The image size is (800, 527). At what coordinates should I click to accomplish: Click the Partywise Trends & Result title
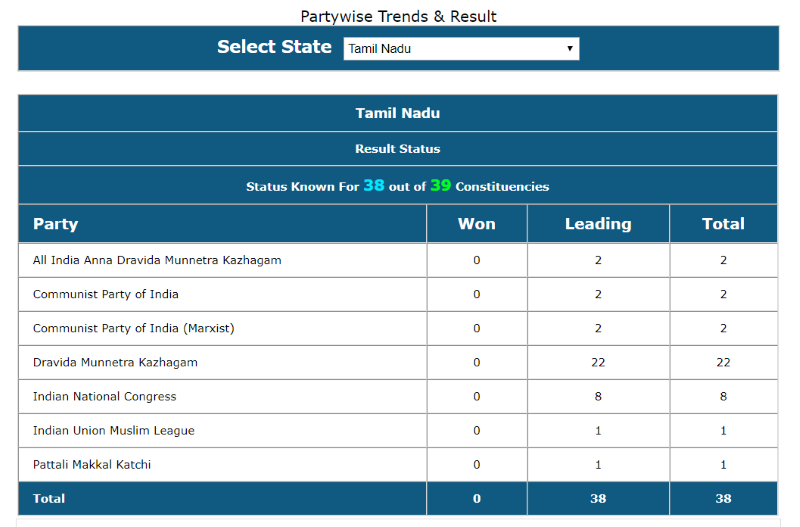398,16
